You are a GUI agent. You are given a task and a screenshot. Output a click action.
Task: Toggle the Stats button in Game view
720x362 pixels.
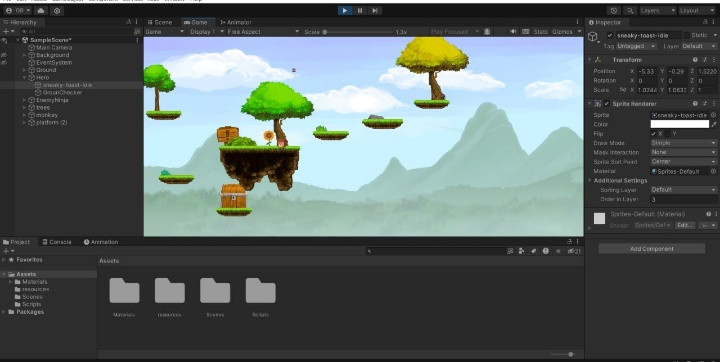click(x=540, y=32)
